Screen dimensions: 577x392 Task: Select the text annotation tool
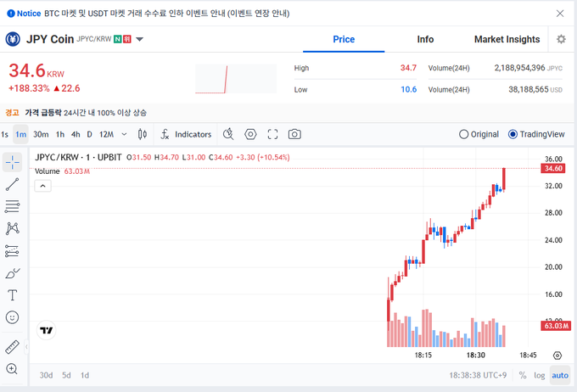click(12, 295)
